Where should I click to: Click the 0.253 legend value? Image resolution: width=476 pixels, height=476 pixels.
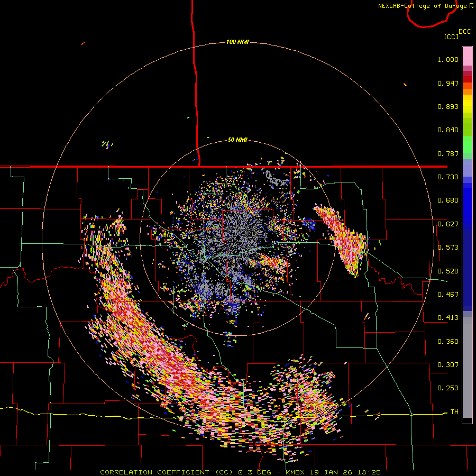(x=448, y=388)
